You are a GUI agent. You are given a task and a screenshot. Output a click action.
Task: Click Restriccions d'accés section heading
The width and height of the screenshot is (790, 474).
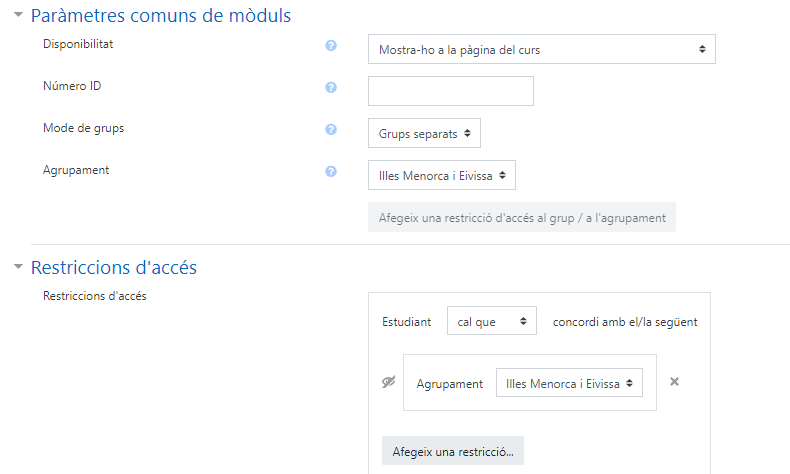point(114,267)
